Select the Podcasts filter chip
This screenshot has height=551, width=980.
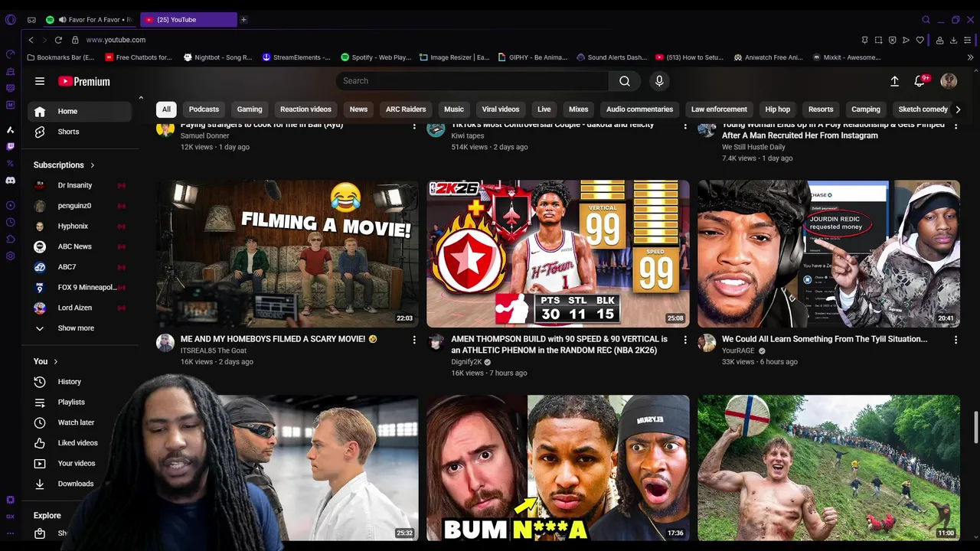204,109
